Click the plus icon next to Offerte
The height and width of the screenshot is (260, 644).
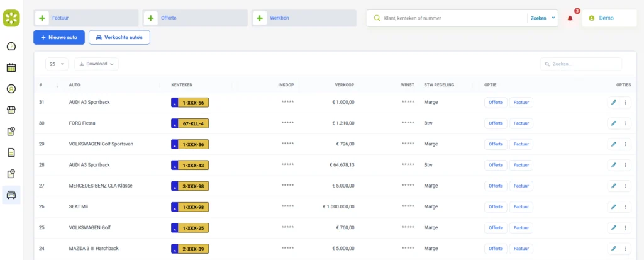tap(151, 18)
